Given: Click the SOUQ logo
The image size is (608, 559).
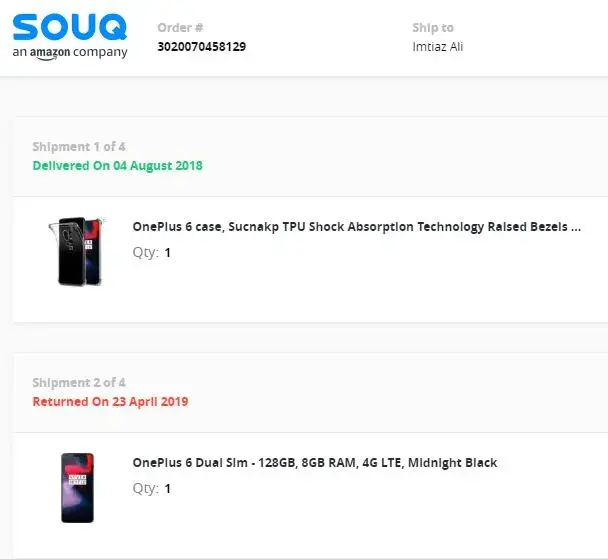Looking at the screenshot, I should [x=70, y=26].
